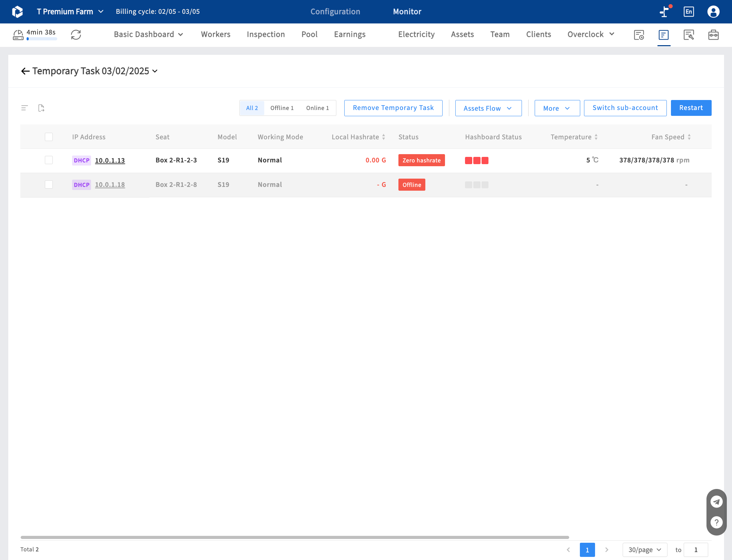Sort by Temperature arrows
This screenshot has height=560, width=732.
pos(596,137)
